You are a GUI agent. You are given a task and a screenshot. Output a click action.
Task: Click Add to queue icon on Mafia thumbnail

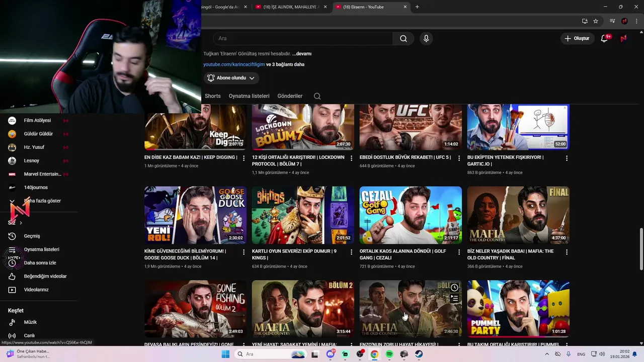click(454, 298)
